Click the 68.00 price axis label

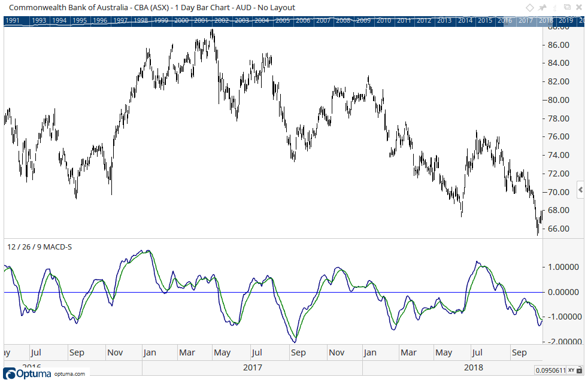click(x=559, y=210)
